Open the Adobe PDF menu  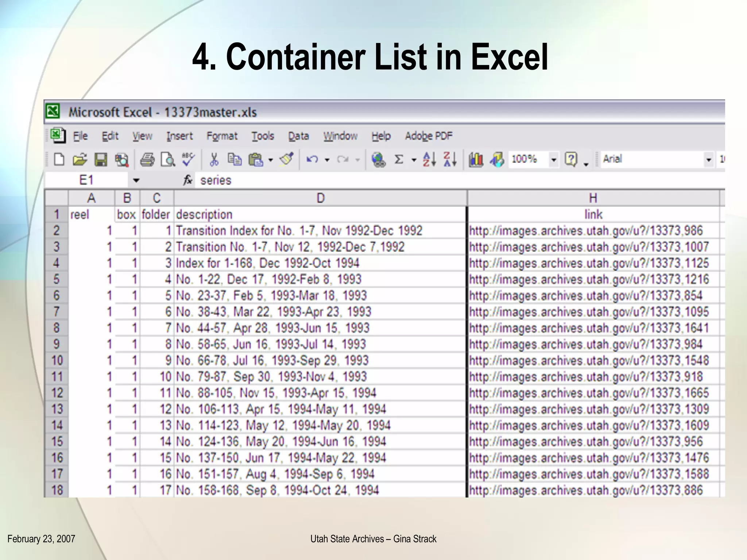[x=429, y=136]
